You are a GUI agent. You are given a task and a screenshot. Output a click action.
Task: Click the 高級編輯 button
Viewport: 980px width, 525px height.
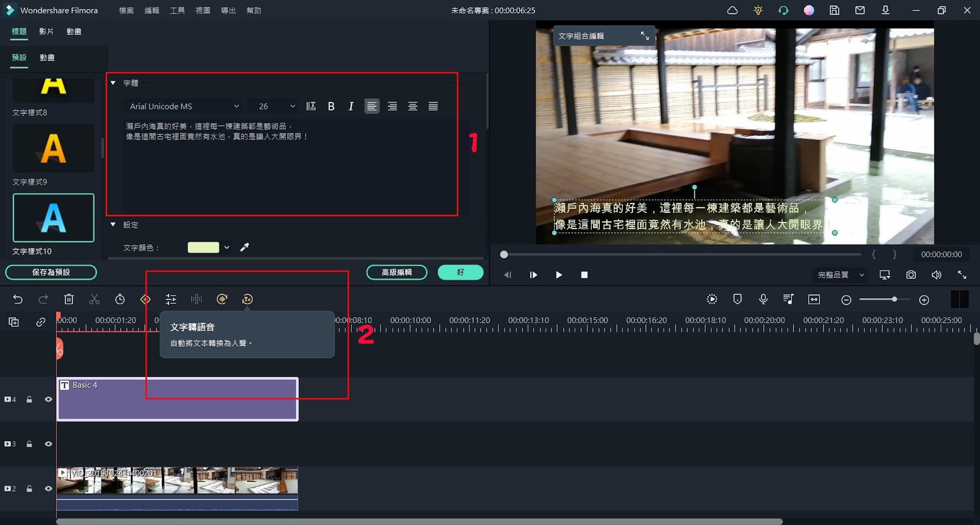(x=397, y=272)
